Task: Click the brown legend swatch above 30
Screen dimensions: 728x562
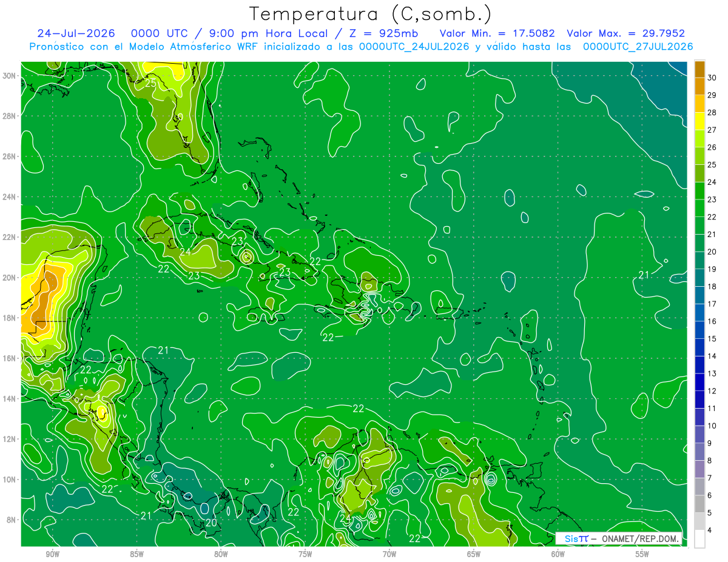Action: click(x=699, y=70)
